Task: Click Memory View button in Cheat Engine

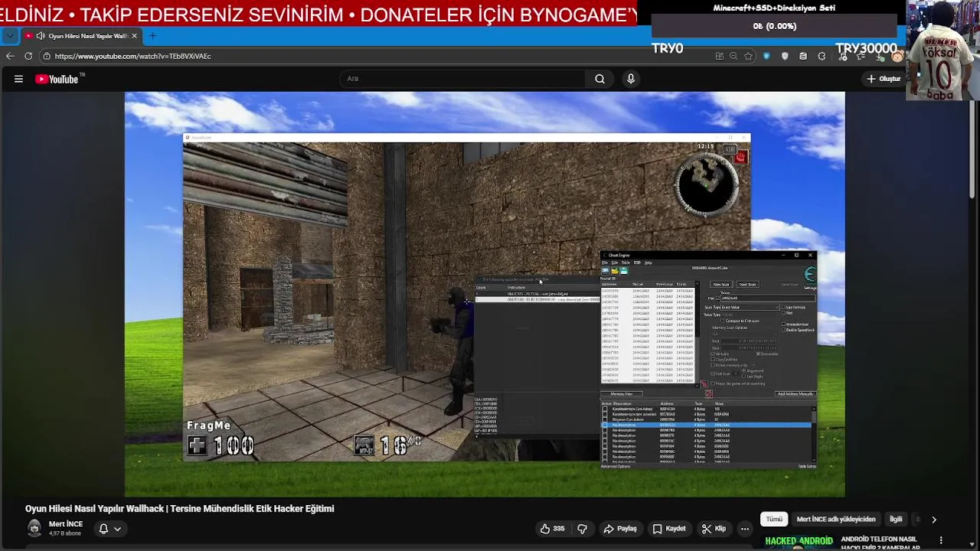Action: click(x=621, y=394)
